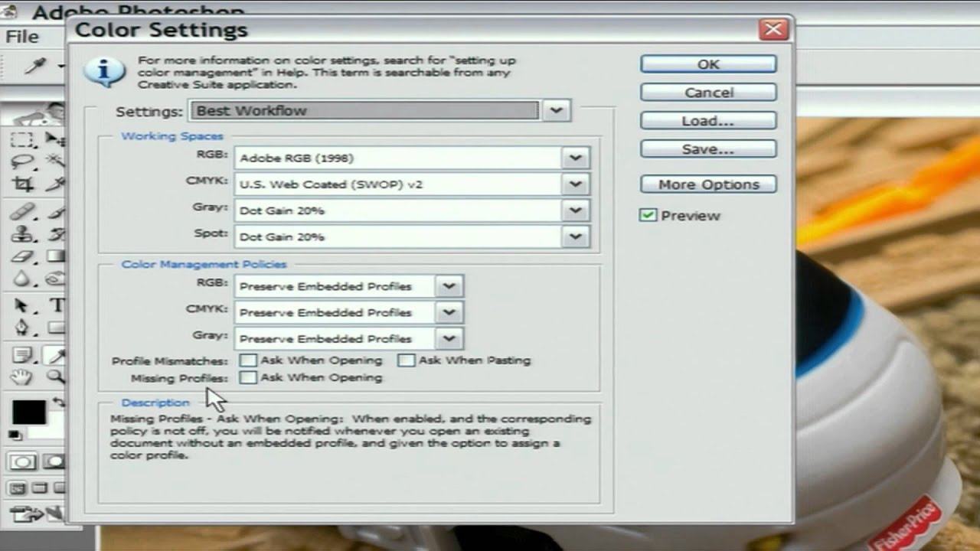Click the black foreground color swatch

click(x=28, y=412)
